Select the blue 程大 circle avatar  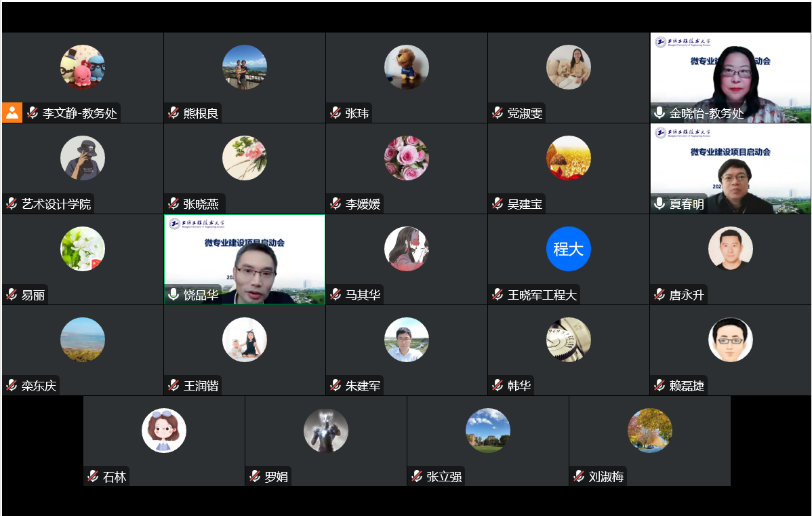(568, 249)
